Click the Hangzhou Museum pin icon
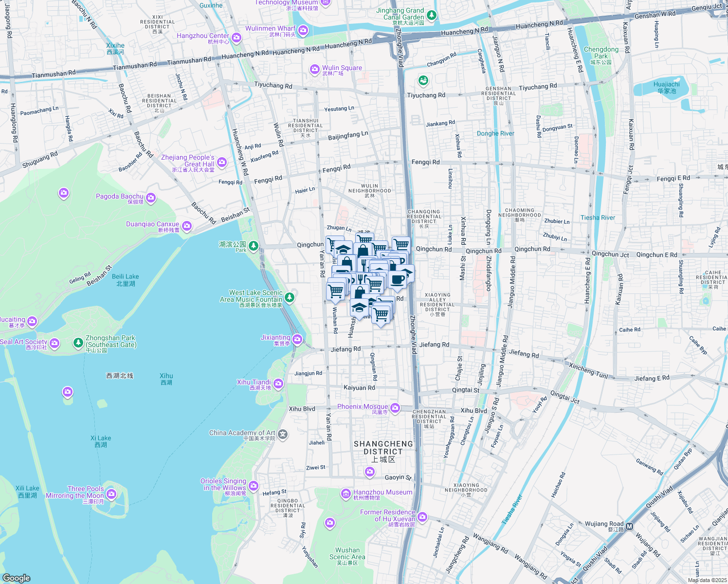The width and height of the screenshot is (728, 584). pos(346,494)
